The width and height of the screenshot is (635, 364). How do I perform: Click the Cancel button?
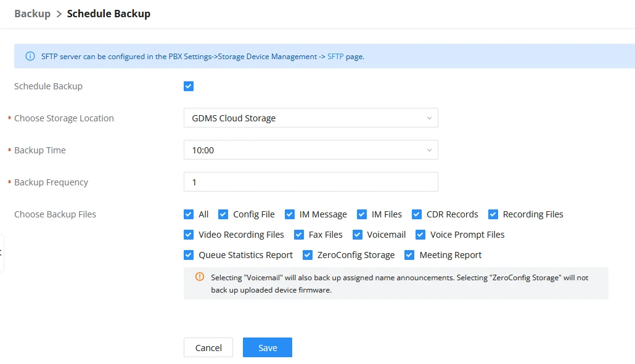(x=208, y=347)
